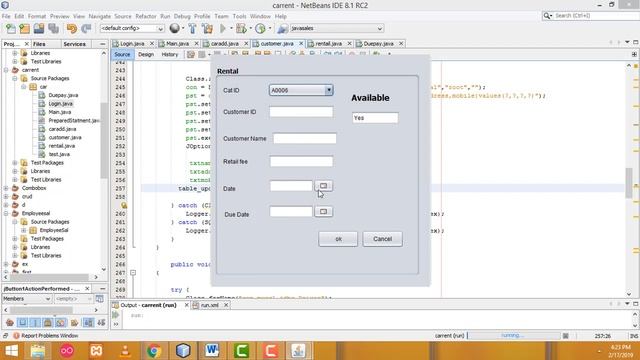The width and height of the screenshot is (640, 360).
Task: Toggle the first highlighted Navigator filter button
Action: (22, 322)
